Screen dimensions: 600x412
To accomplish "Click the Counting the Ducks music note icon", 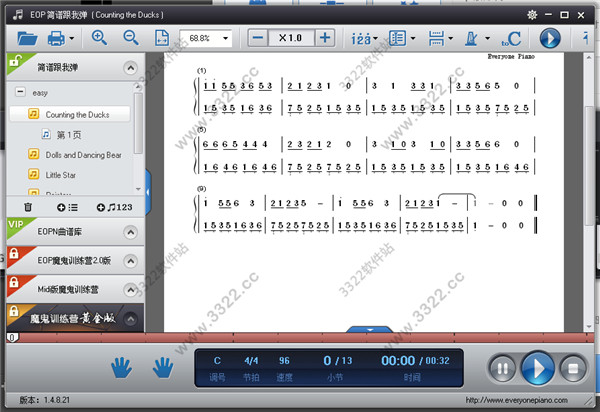I will point(34,114).
